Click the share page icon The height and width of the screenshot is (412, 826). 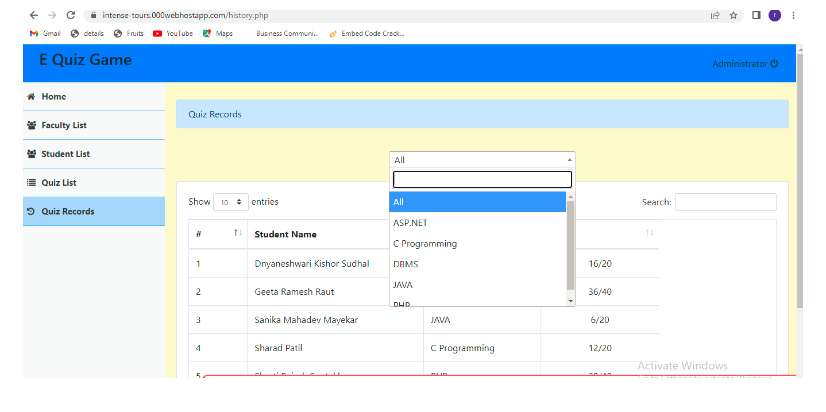point(715,16)
